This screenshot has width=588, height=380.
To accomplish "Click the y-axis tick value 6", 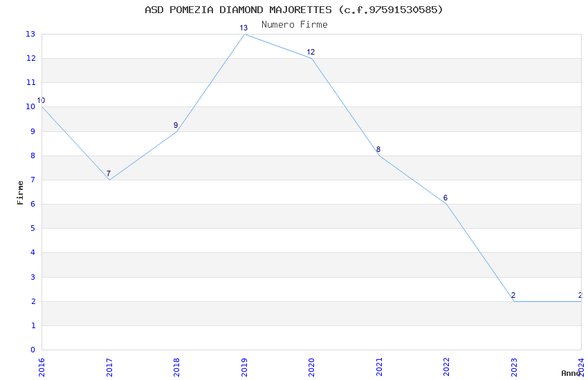I will (x=33, y=204).
